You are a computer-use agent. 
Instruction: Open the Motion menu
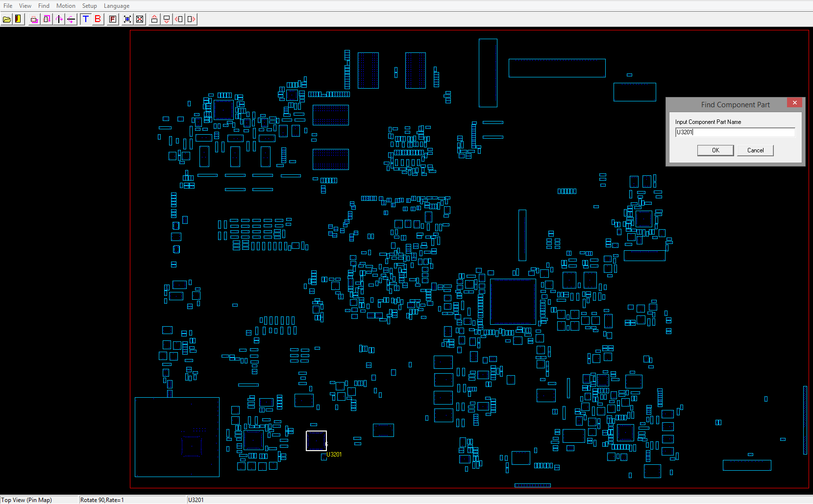[66, 6]
